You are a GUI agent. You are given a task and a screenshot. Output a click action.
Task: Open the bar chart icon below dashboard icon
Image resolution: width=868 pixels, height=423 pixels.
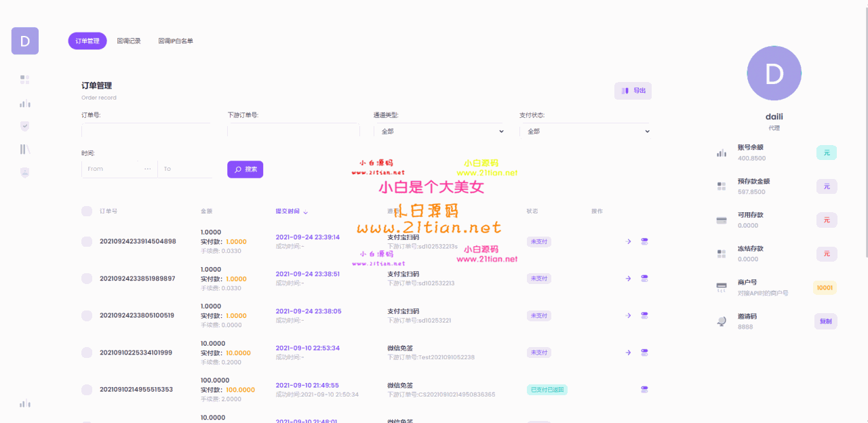coord(25,104)
